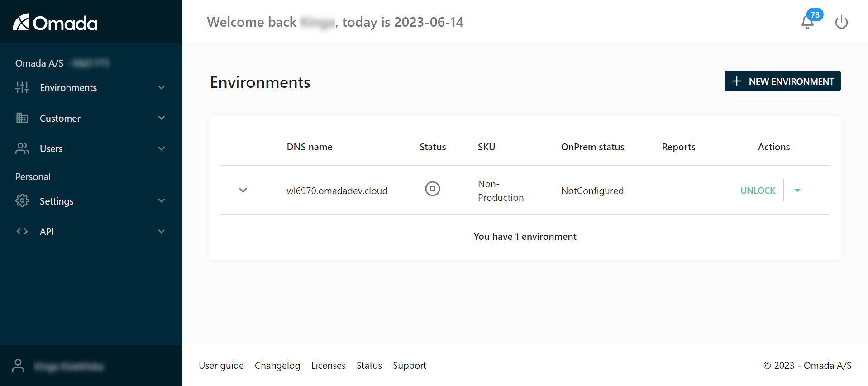Viewport: 868px width, 386px height.
Task: Click the 2023 Omada A/S copyright text
Action: 807,366
